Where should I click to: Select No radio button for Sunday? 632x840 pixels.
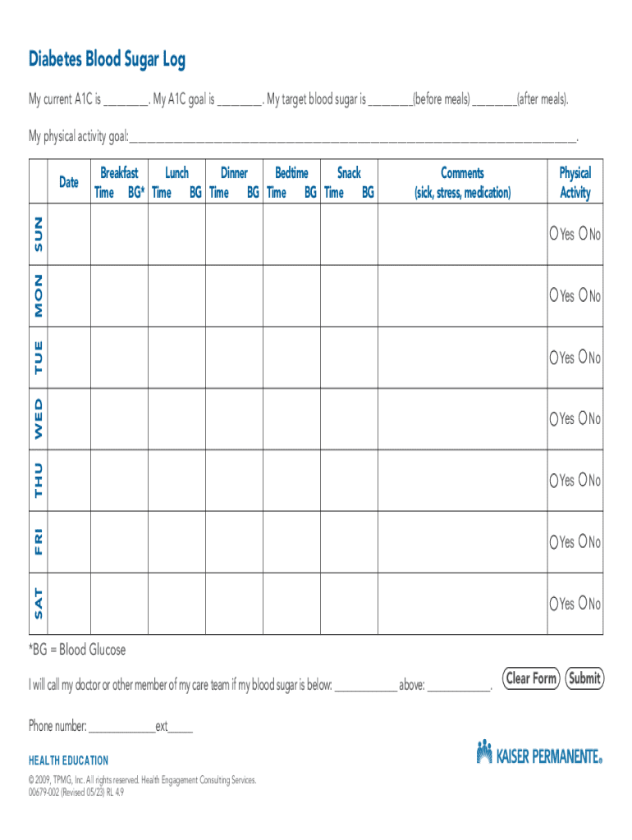(584, 234)
